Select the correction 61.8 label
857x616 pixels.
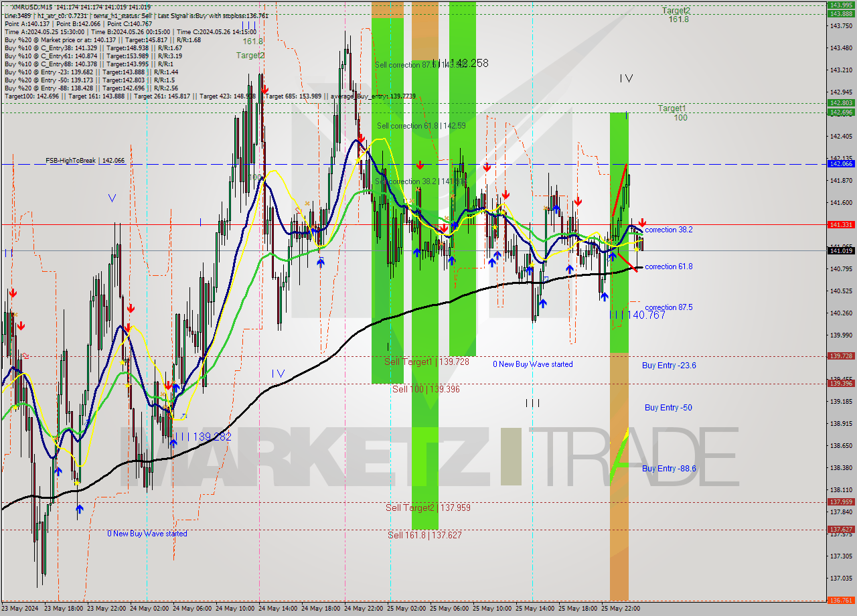(x=668, y=266)
